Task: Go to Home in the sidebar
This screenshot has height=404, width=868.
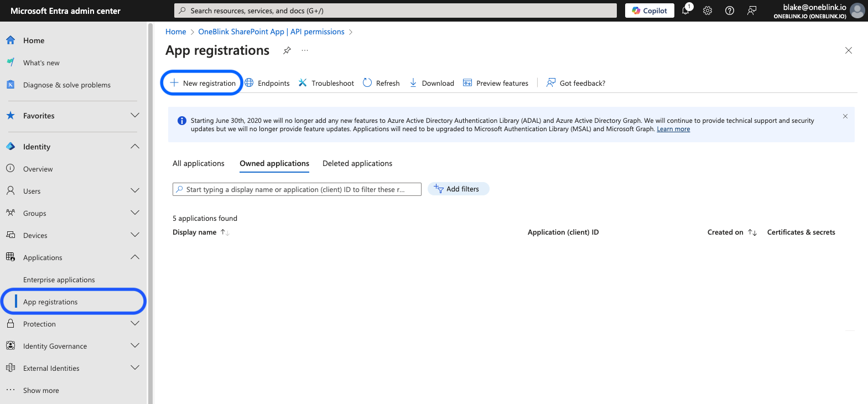Action: pos(34,40)
